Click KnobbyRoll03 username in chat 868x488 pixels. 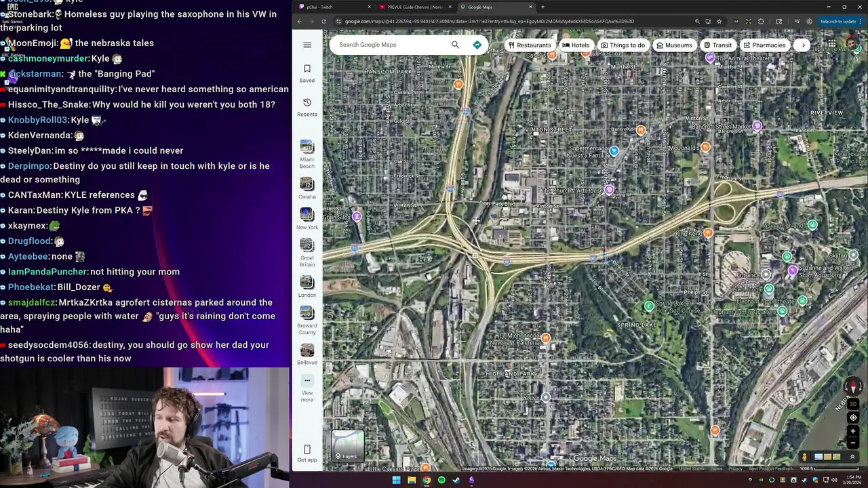click(x=38, y=120)
